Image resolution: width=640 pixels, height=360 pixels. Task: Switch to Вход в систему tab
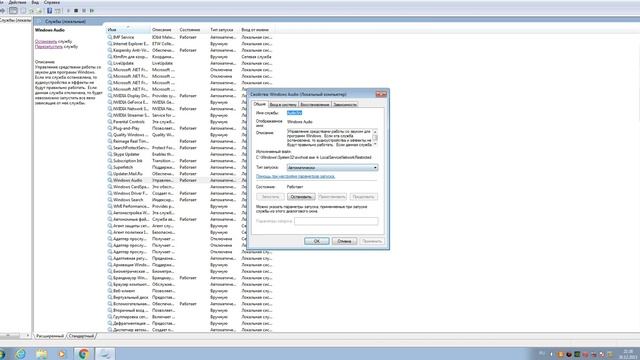[x=283, y=104]
